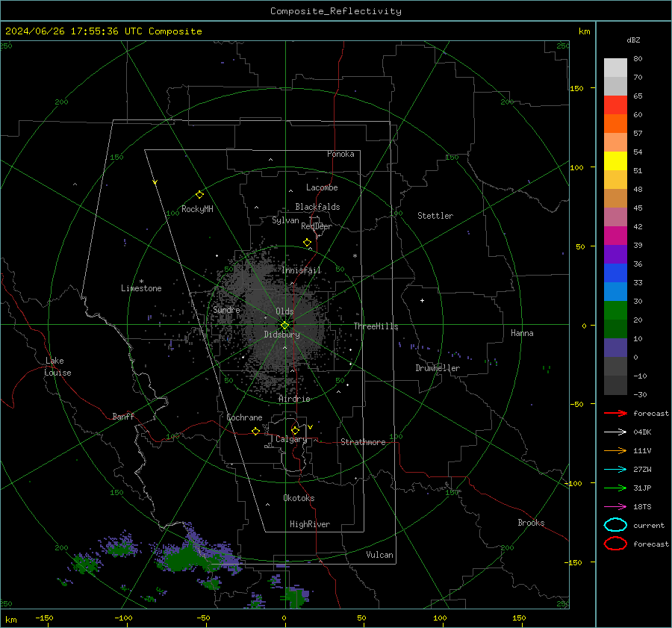Click the Okotoks label
672x628 pixels.
[x=299, y=498]
